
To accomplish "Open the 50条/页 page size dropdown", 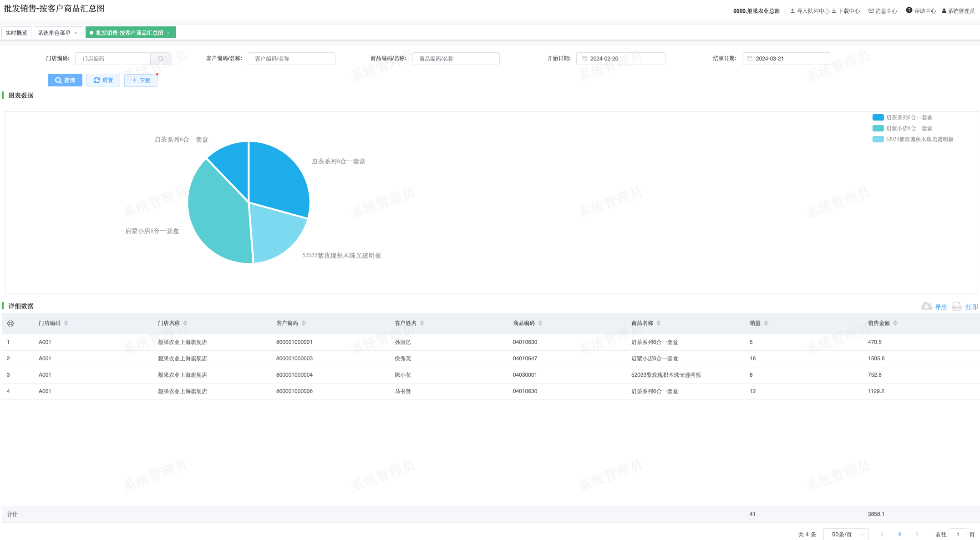I will click(846, 534).
